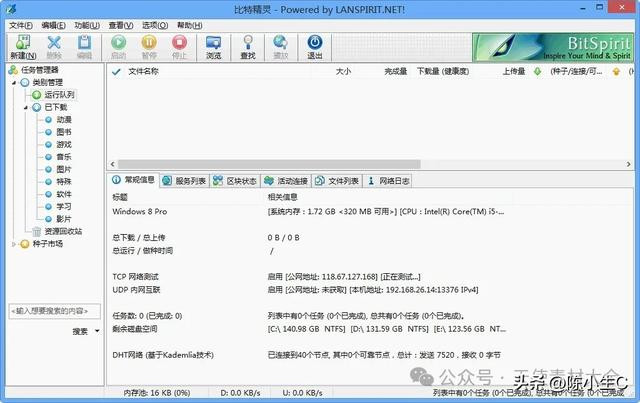Screen dimensions: 640x403
Task: Select the 已下载 category
Action: click(56, 107)
